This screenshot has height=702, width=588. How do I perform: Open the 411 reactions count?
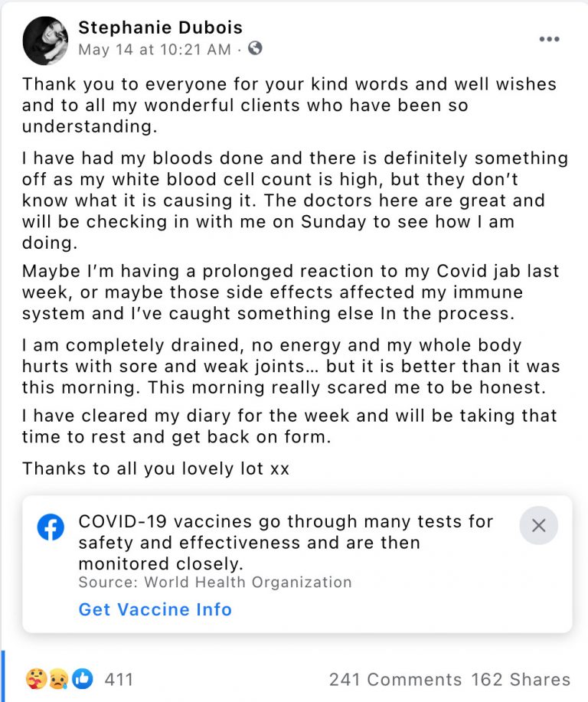click(x=119, y=679)
